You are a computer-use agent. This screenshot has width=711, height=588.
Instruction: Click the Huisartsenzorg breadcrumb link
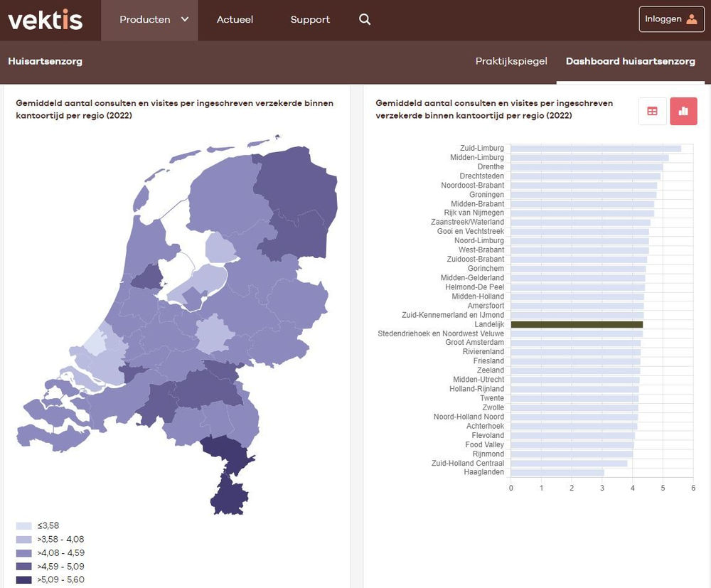45,62
